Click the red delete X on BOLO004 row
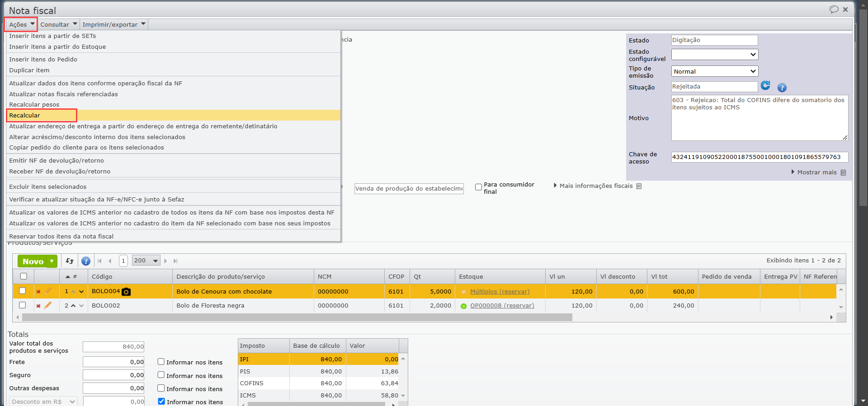This screenshot has height=406, width=868. pyautogui.click(x=38, y=292)
